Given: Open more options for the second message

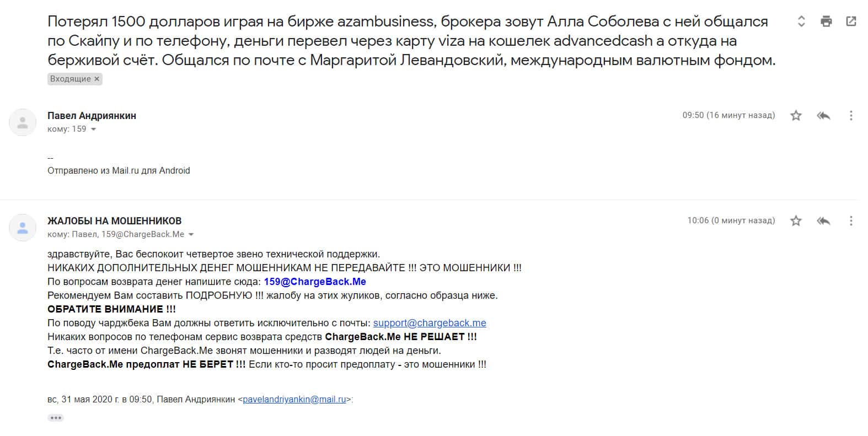Looking at the screenshot, I should pyautogui.click(x=851, y=220).
